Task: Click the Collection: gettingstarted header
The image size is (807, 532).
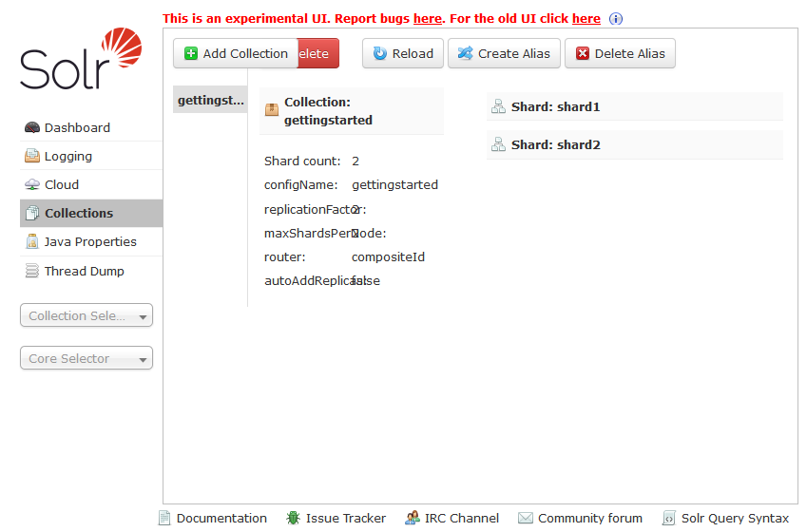Action: [352, 110]
